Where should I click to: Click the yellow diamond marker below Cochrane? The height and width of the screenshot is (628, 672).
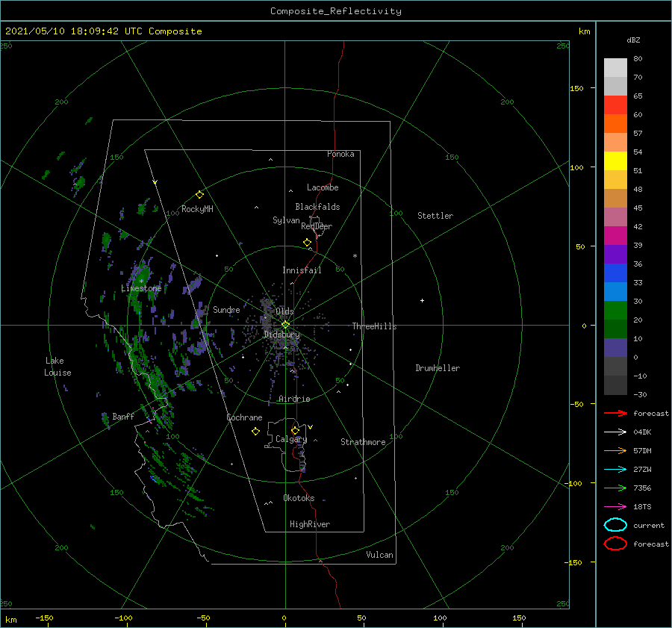[255, 432]
